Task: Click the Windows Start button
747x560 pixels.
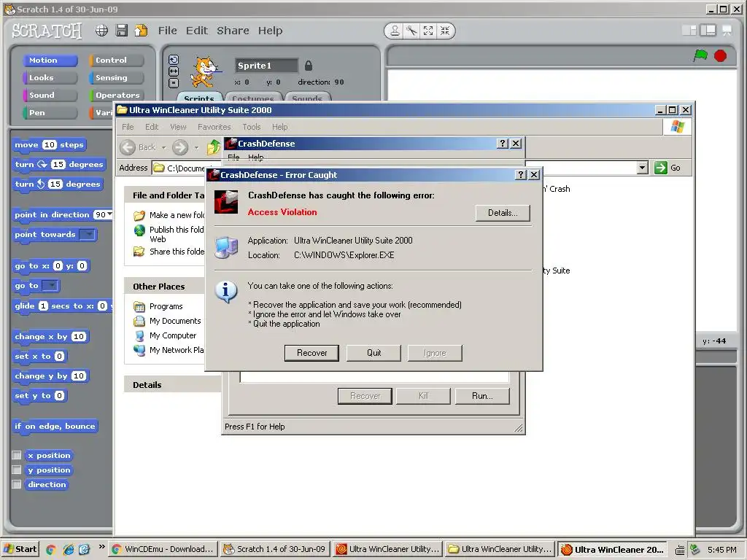Action: pyautogui.click(x=20, y=549)
